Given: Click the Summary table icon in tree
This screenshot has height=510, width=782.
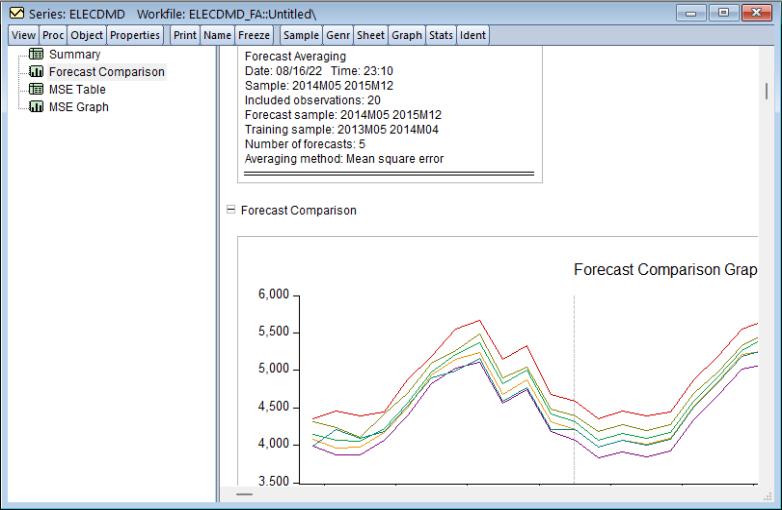Looking at the screenshot, I should [x=38, y=55].
